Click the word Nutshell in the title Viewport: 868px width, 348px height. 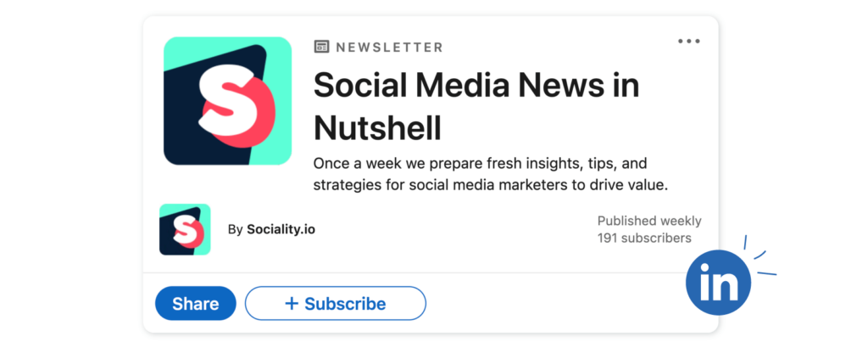377,128
